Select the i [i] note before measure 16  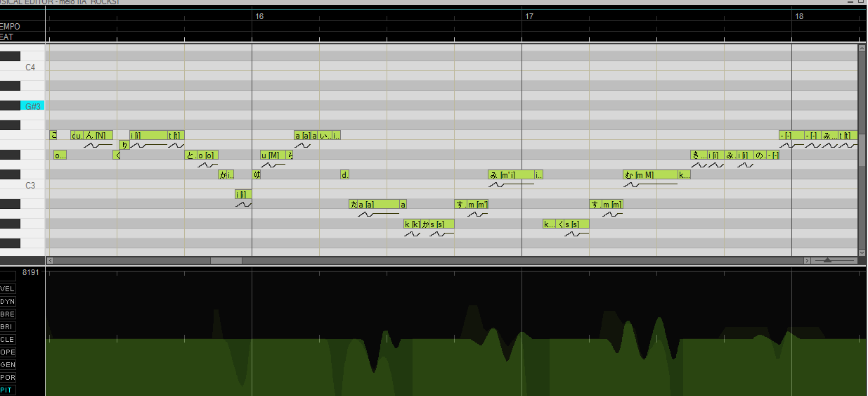click(243, 194)
